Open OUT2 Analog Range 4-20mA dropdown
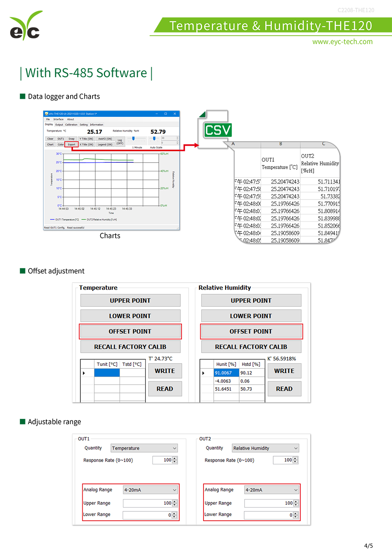The width and height of the screenshot is (392, 549). tap(272, 490)
